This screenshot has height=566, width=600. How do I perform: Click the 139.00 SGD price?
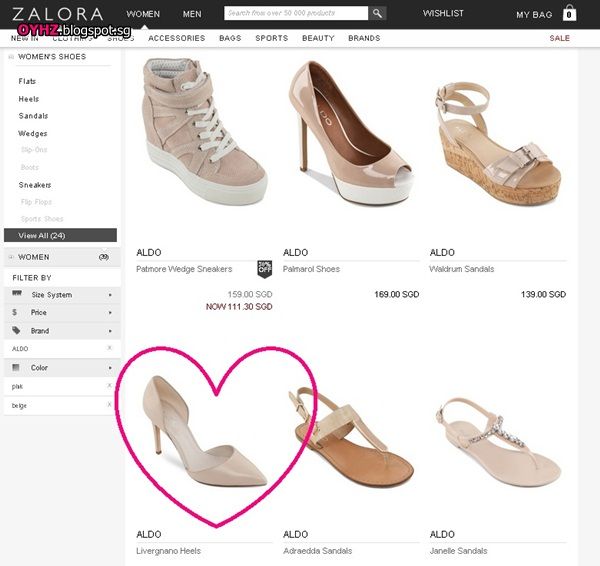[543, 294]
